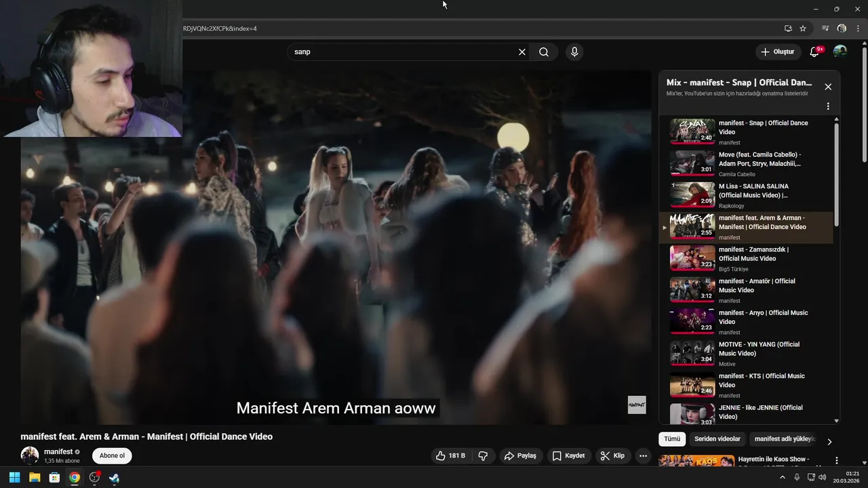
Task: Dislike the video
Action: (483, 455)
